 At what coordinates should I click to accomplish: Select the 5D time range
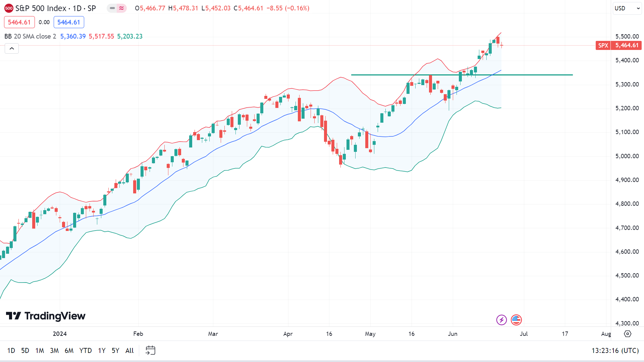click(25, 351)
